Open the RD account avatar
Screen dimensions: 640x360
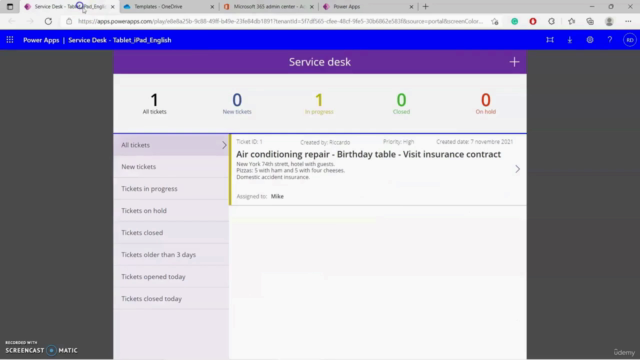(x=630, y=40)
